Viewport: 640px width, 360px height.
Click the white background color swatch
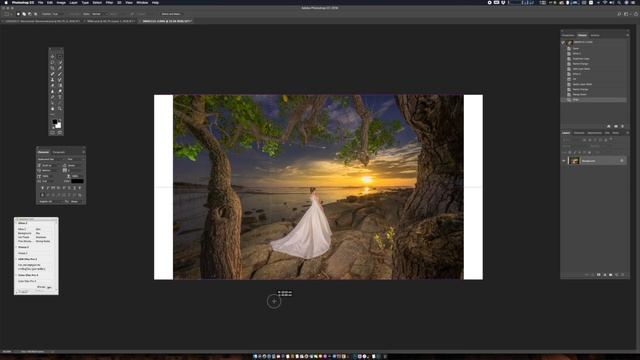(x=59, y=126)
